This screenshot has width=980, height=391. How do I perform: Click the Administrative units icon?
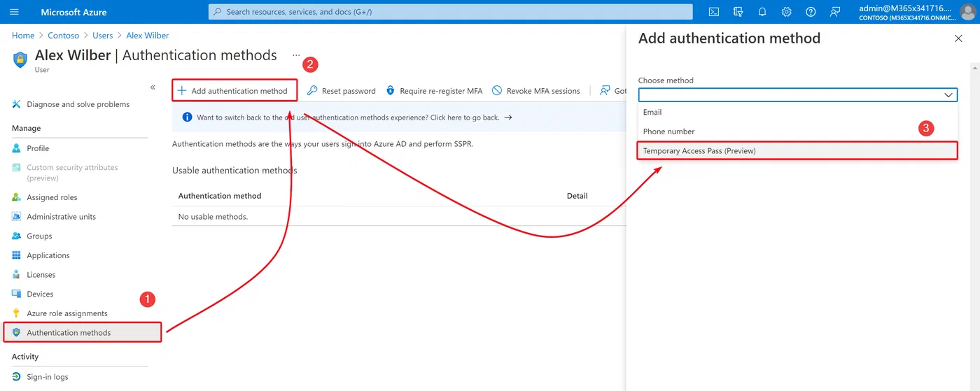[x=17, y=217]
